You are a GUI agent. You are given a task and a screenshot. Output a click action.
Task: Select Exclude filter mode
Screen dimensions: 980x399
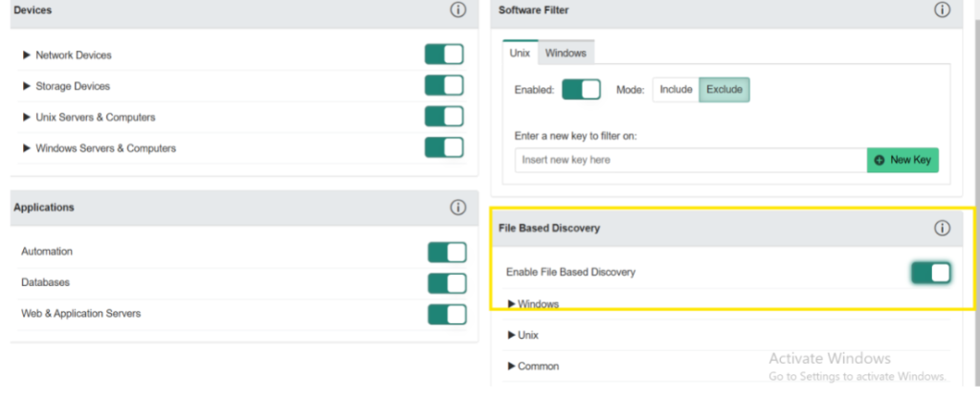coord(724,89)
